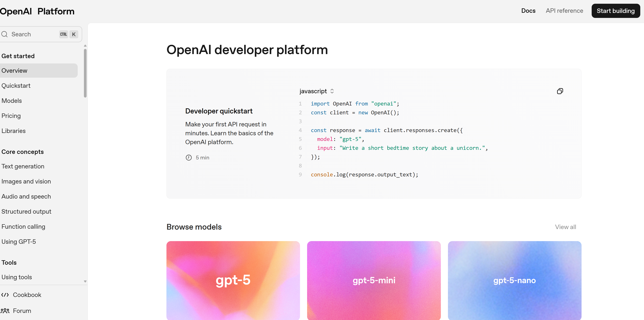Click the Browse models heading

coord(194,227)
